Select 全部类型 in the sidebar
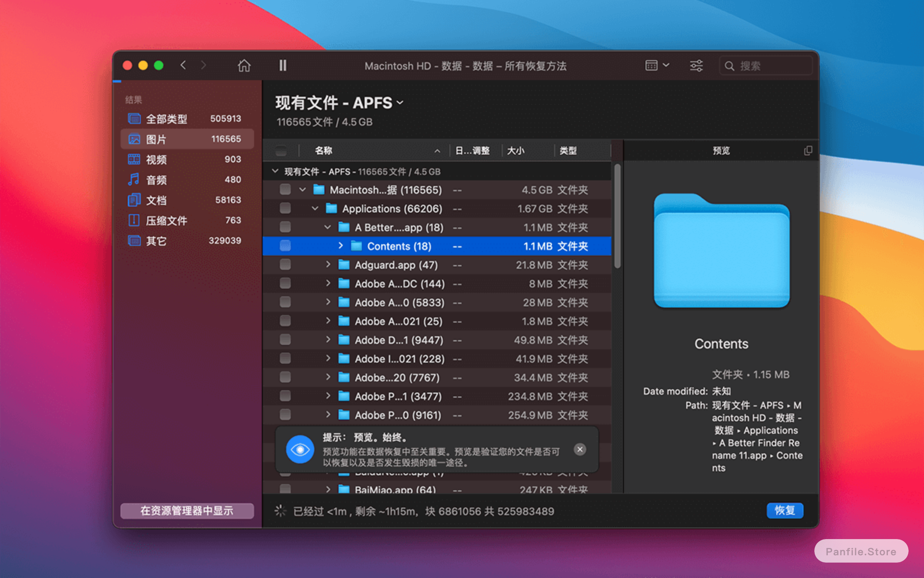Screen dimensions: 924x578 coord(187,119)
